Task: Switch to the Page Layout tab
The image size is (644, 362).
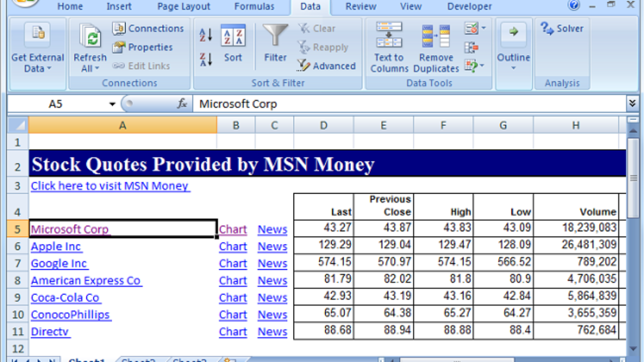Action: point(182,6)
